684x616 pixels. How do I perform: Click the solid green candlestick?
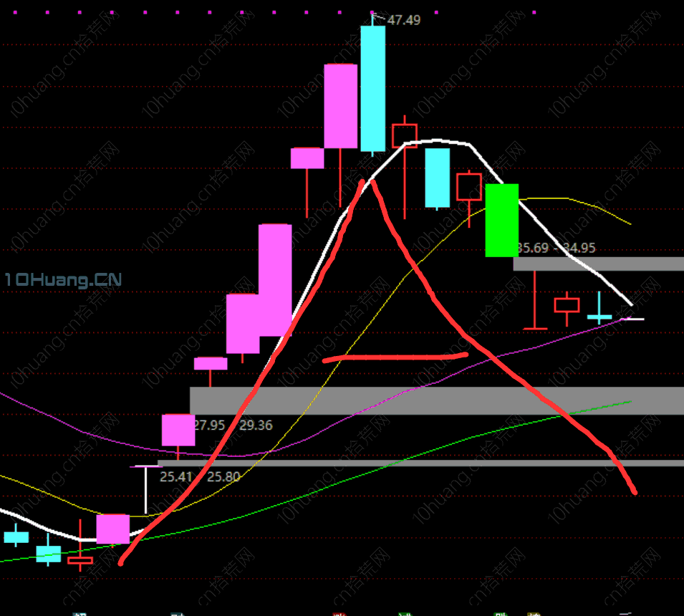[501, 221]
